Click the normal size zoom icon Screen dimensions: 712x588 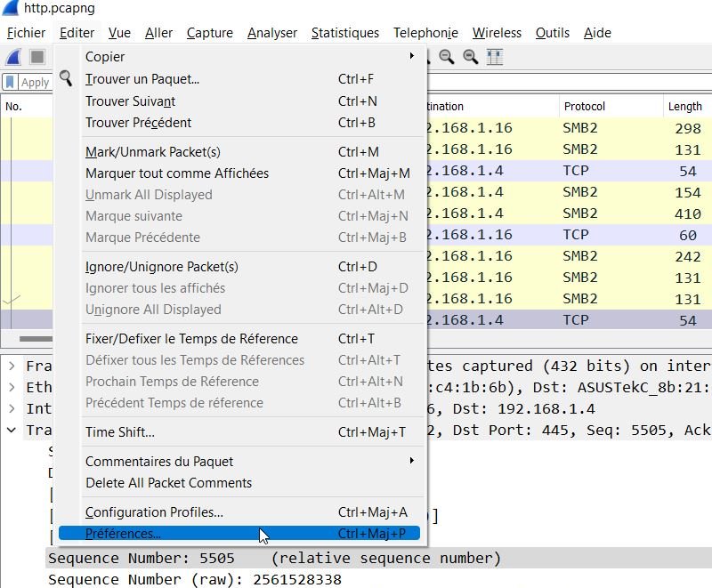(x=470, y=57)
